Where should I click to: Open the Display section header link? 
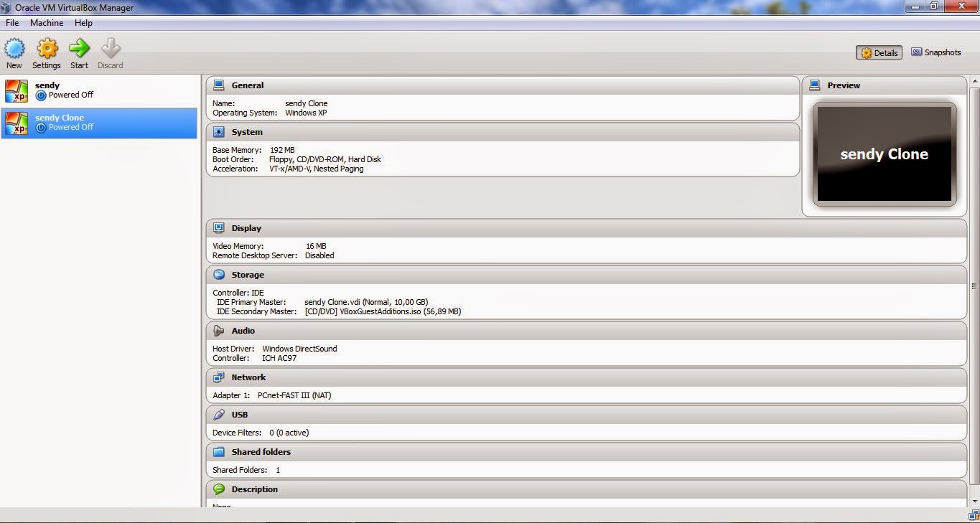coord(246,228)
